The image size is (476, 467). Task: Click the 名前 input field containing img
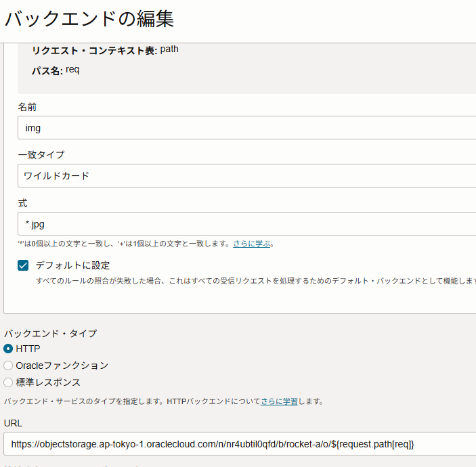click(x=244, y=128)
